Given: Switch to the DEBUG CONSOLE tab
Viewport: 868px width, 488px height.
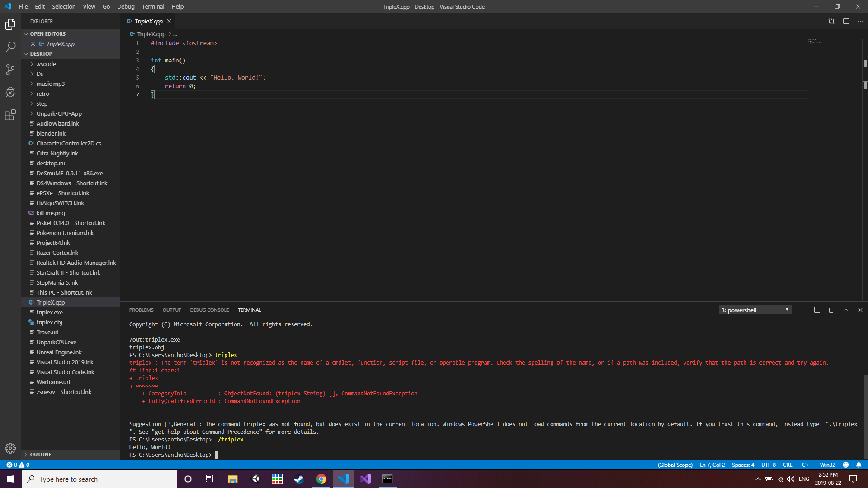Looking at the screenshot, I should tap(209, 310).
